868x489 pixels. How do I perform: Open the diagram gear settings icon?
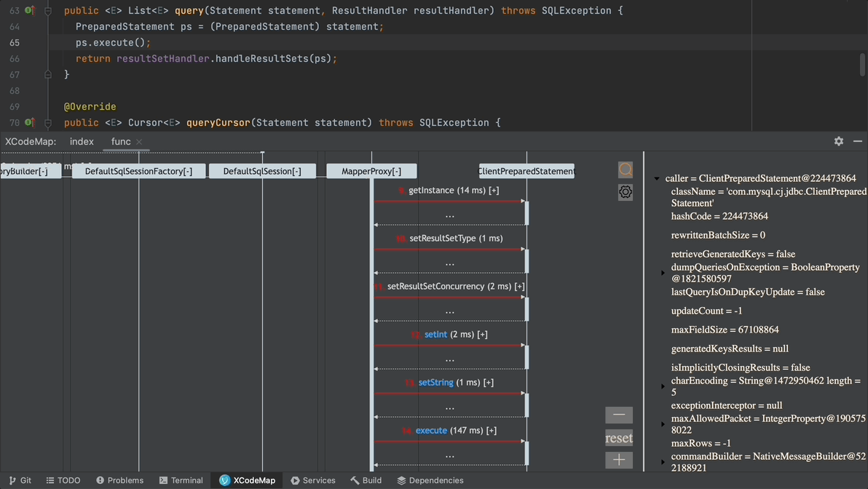coord(626,192)
